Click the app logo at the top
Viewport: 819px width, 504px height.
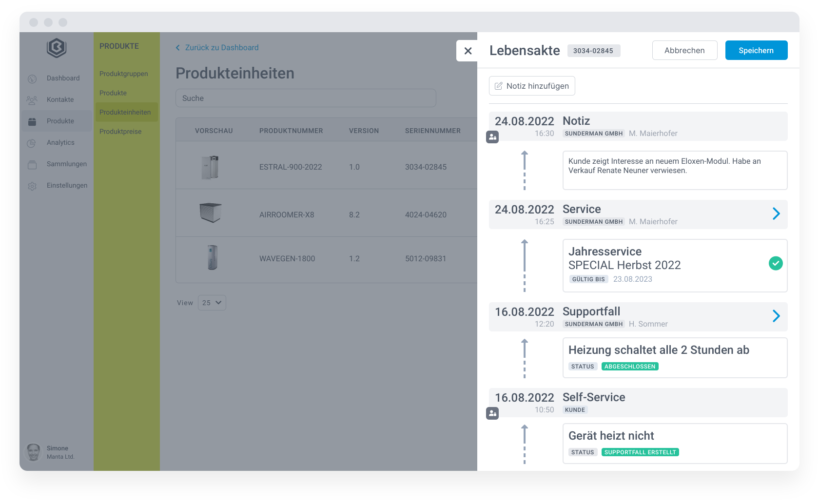56,48
